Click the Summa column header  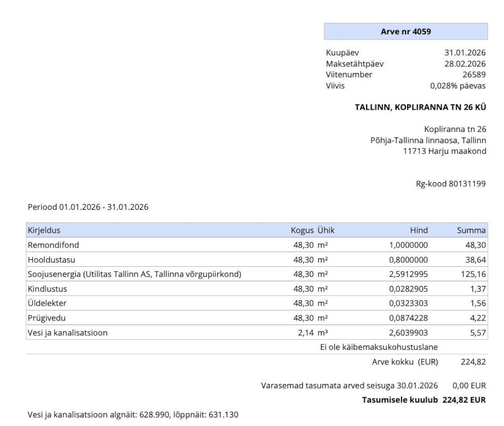click(471, 230)
